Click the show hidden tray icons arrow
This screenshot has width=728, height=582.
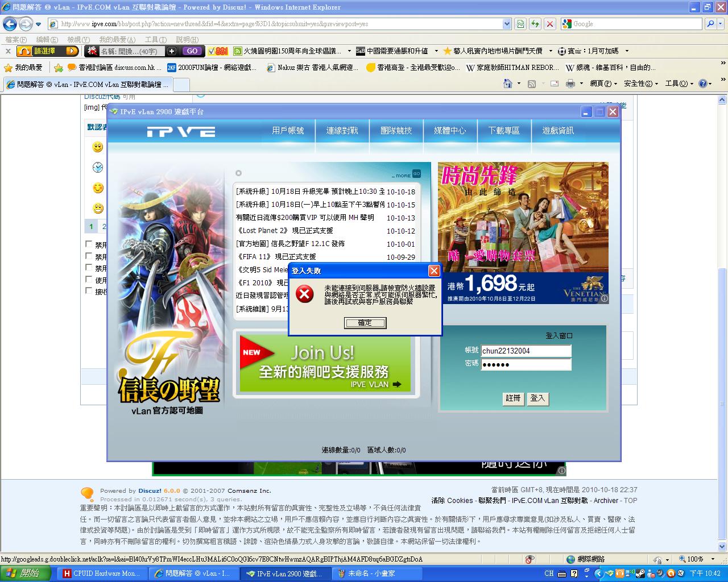pos(600,573)
